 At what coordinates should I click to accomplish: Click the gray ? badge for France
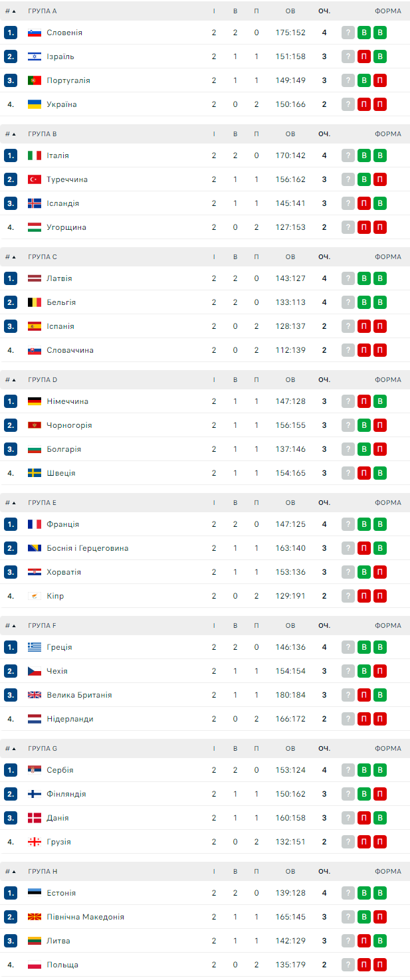point(348,524)
